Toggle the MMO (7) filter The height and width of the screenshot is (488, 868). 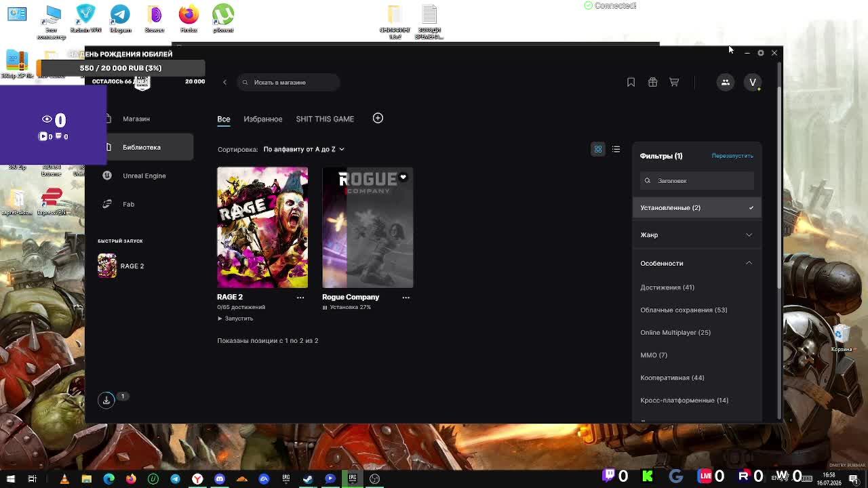pyautogui.click(x=654, y=355)
